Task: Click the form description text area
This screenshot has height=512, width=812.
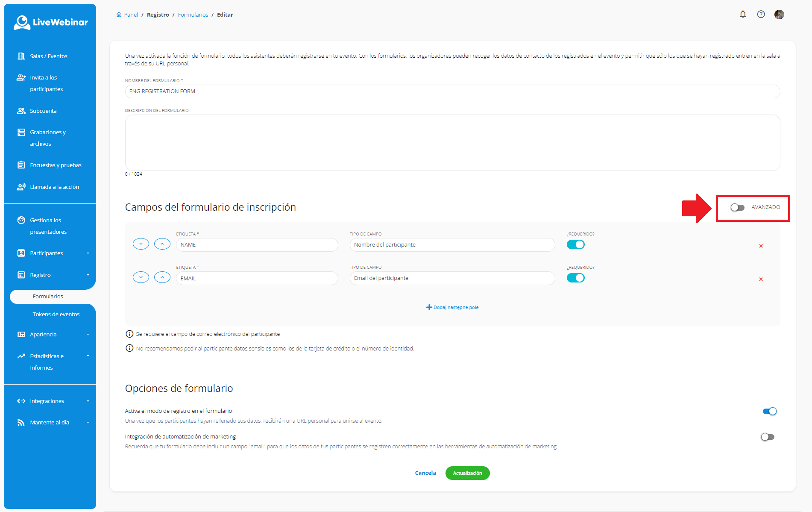Action: (452, 143)
